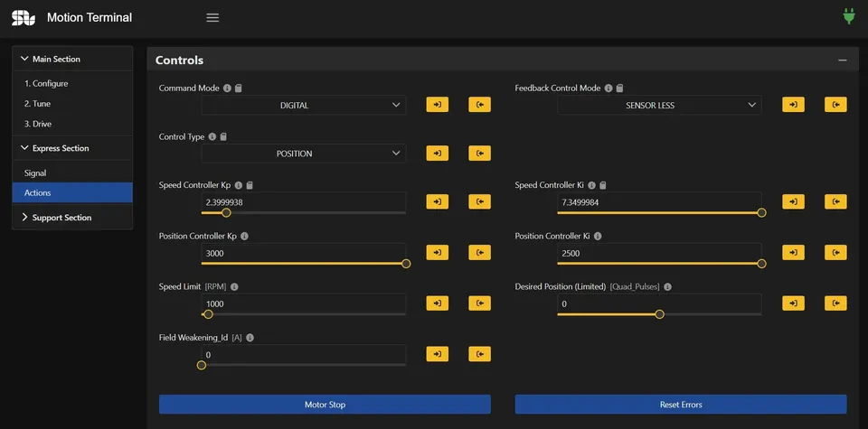Show info for Field Weakening_Id
Viewport: 868px width, 429px height.
coord(250,338)
